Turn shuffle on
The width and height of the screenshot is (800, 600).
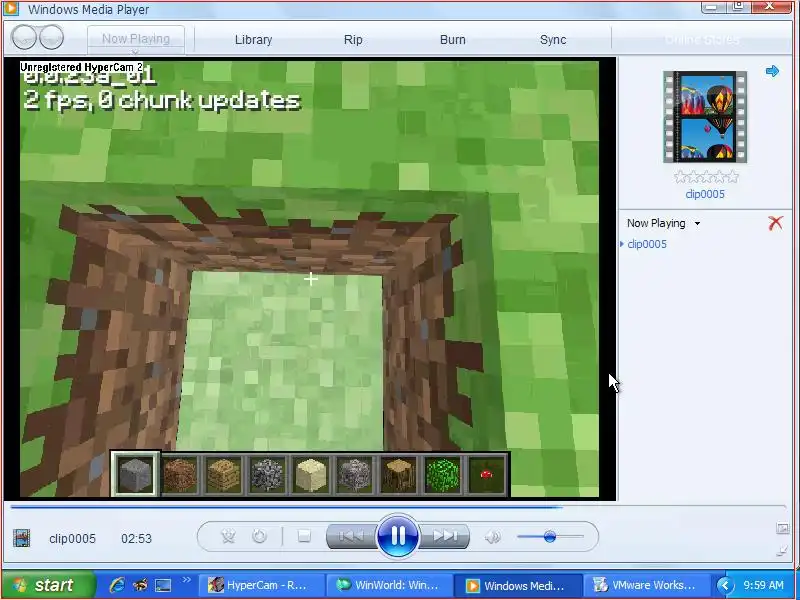[228, 536]
